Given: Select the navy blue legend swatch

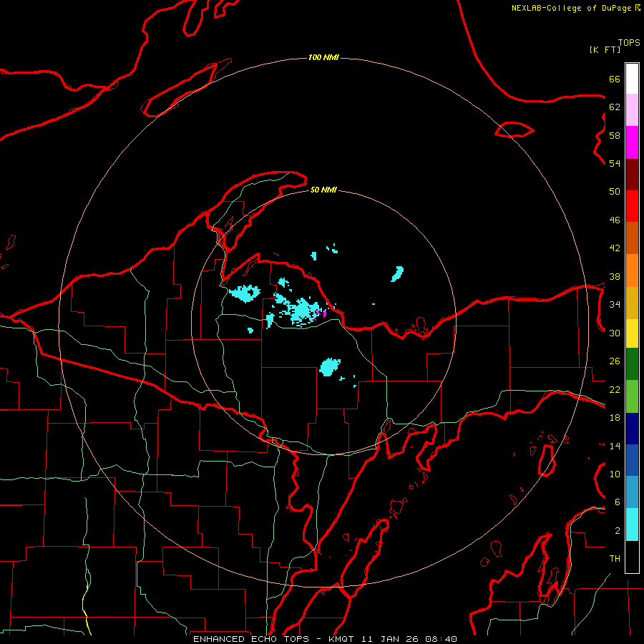Looking at the screenshot, I should pyautogui.click(x=632, y=429).
